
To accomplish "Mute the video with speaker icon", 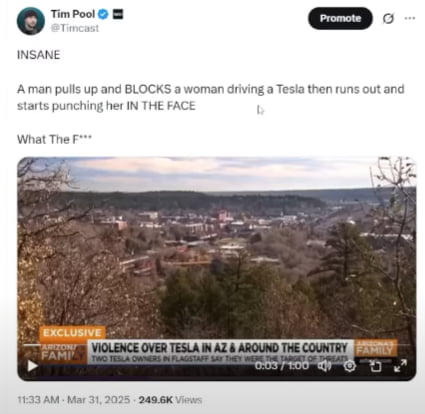I will coord(324,366).
